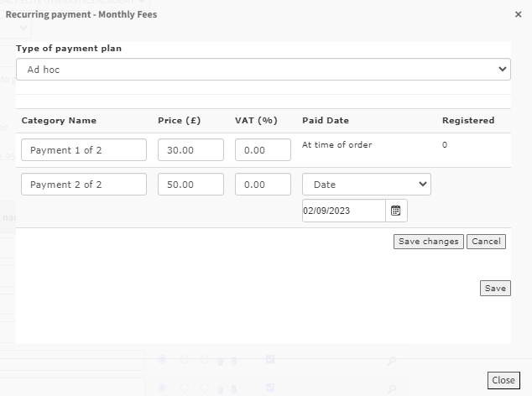Click the 'Payment 1 of 2' name field
This screenshot has height=396, width=532.
coord(84,150)
